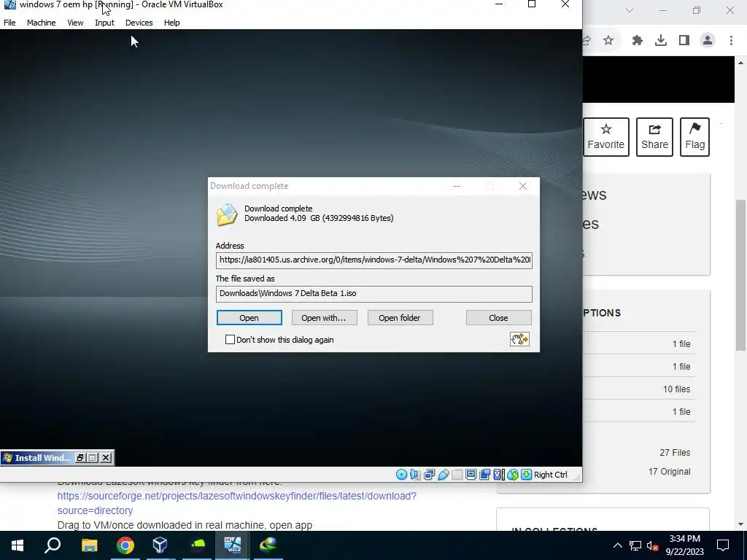
Task: Maximize the minimized Install Windows window
Action: [x=93, y=458]
